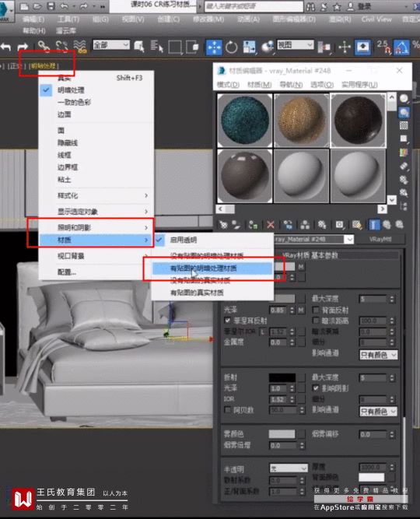Toggle the Backlight icon in material editor
Screen dimensions: 420x519
404,113
